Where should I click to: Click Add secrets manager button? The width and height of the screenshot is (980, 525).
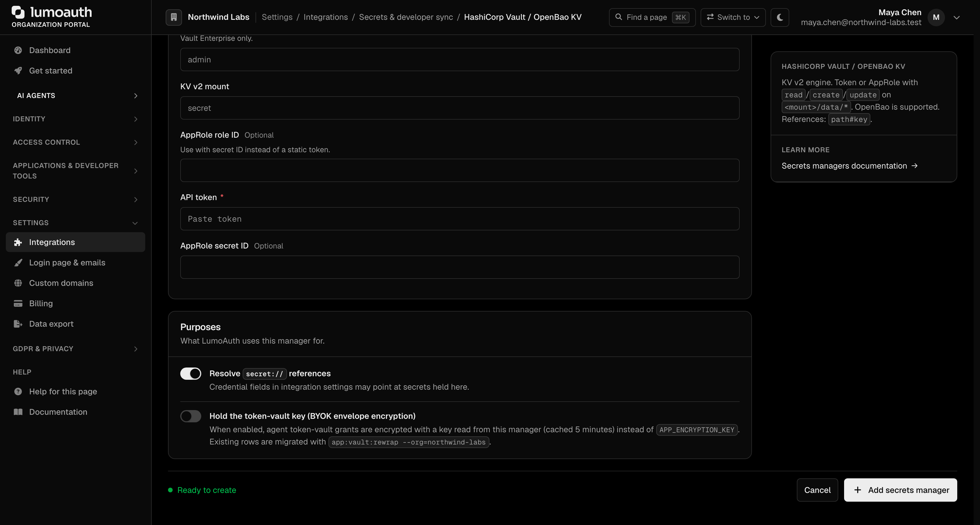900,490
